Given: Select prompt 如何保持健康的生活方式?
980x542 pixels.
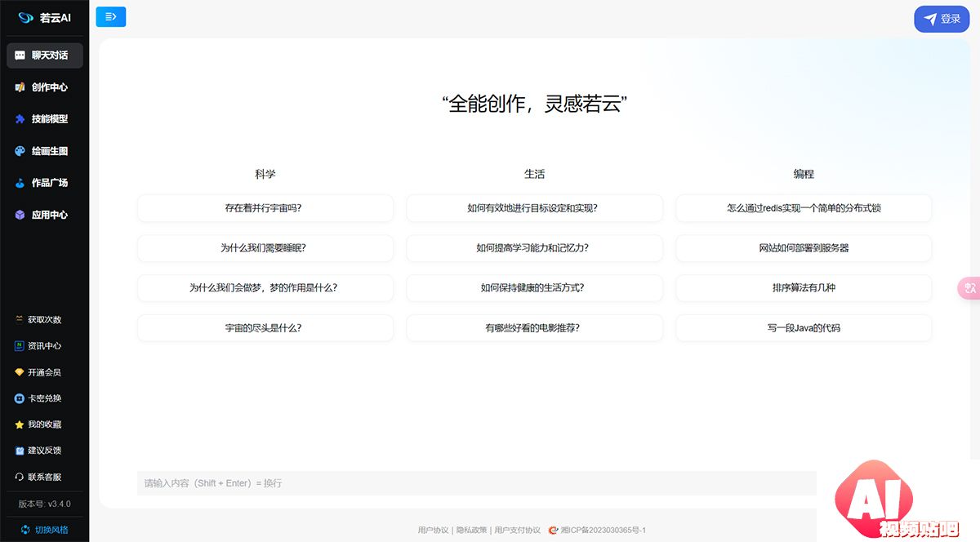Looking at the screenshot, I should pos(534,288).
